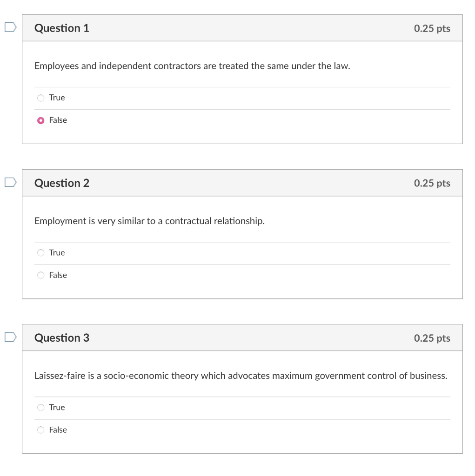The width and height of the screenshot is (475, 476).
Task: Choose False for Question 2
Action: coord(41,275)
